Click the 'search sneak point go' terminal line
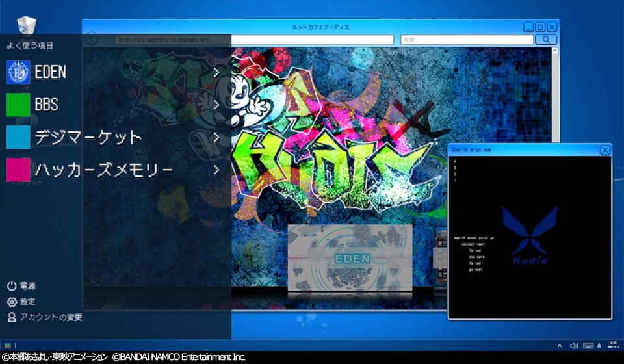 pos(474,238)
